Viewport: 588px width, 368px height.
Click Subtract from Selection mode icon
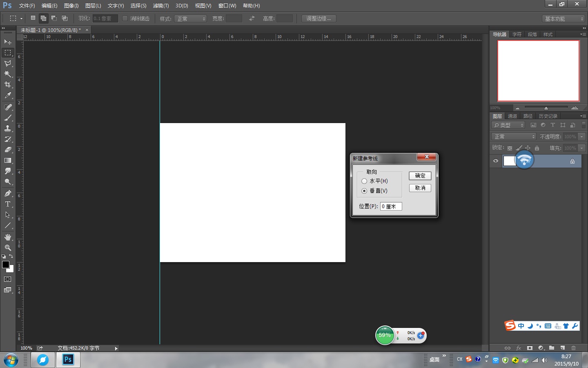pyautogui.click(x=54, y=18)
